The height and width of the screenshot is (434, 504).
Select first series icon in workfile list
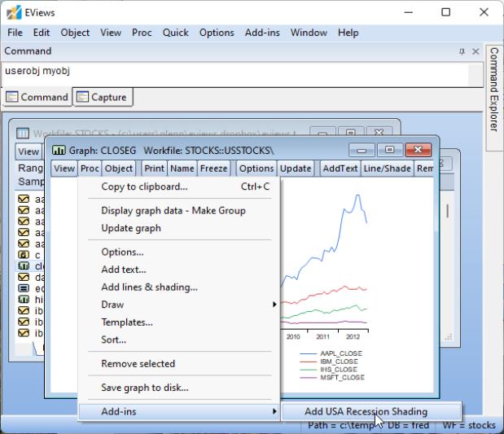(24, 199)
